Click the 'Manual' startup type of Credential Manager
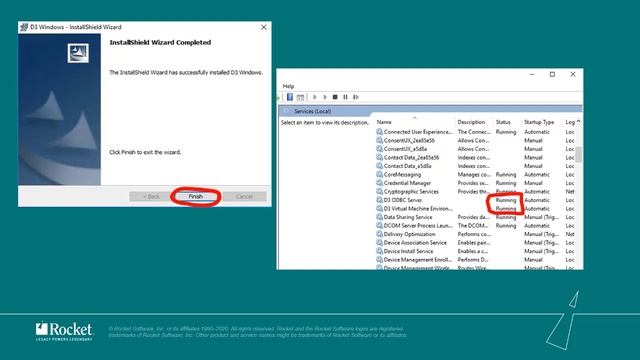This screenshot has height=360, width=640. pyautogui.click(x=533, y=183)
